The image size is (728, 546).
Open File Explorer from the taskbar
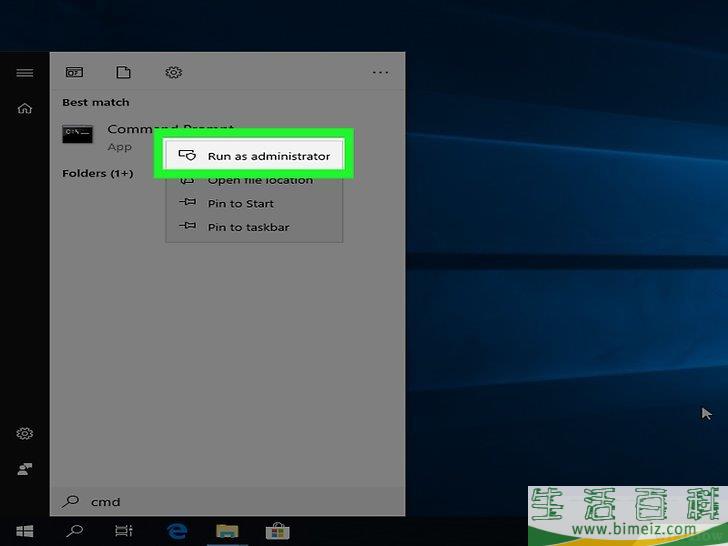click(x=227, y=531)
